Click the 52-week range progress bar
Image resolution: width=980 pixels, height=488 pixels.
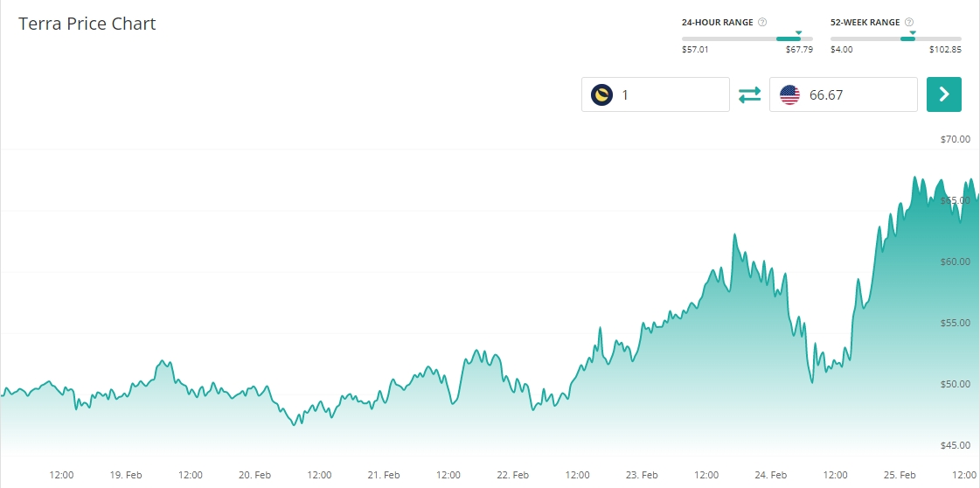tap(896, 38)
